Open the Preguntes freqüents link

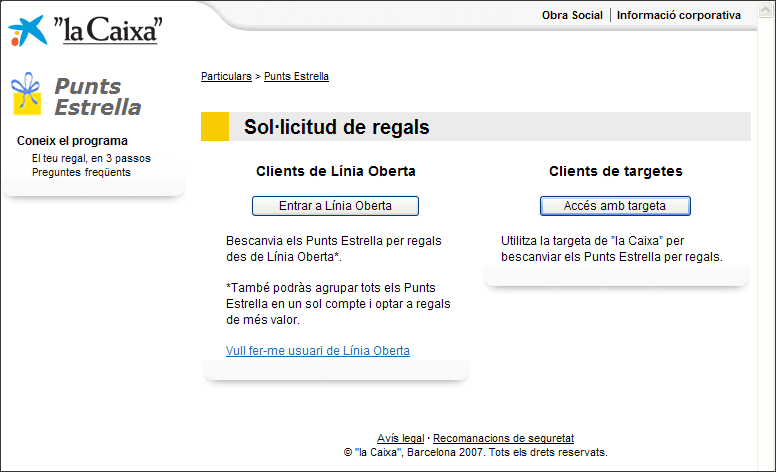click(x=82, y=172)
